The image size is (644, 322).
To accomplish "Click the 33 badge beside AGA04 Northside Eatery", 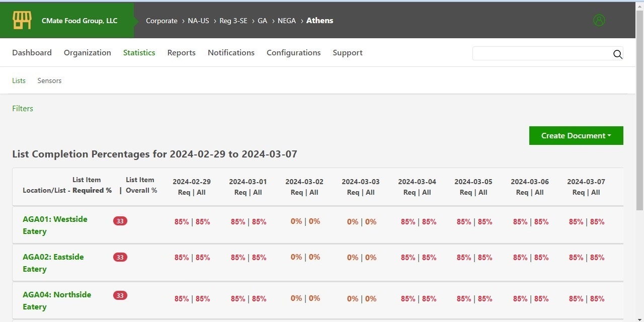I will point(120,295).
